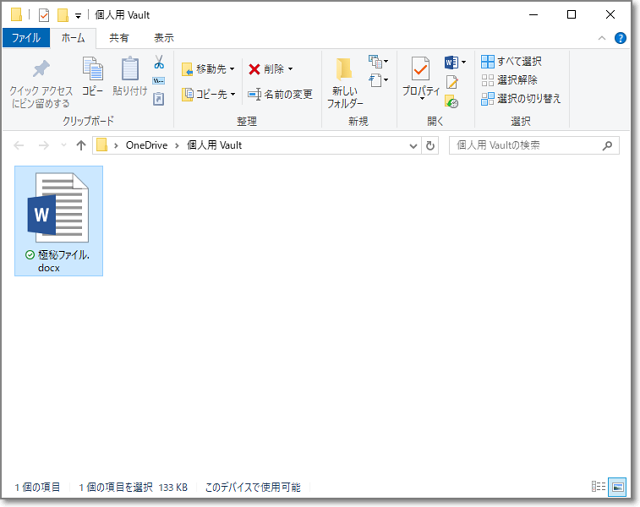Click the up arrow navigation icon
The image size is (640, 507).
pos(81,145)
